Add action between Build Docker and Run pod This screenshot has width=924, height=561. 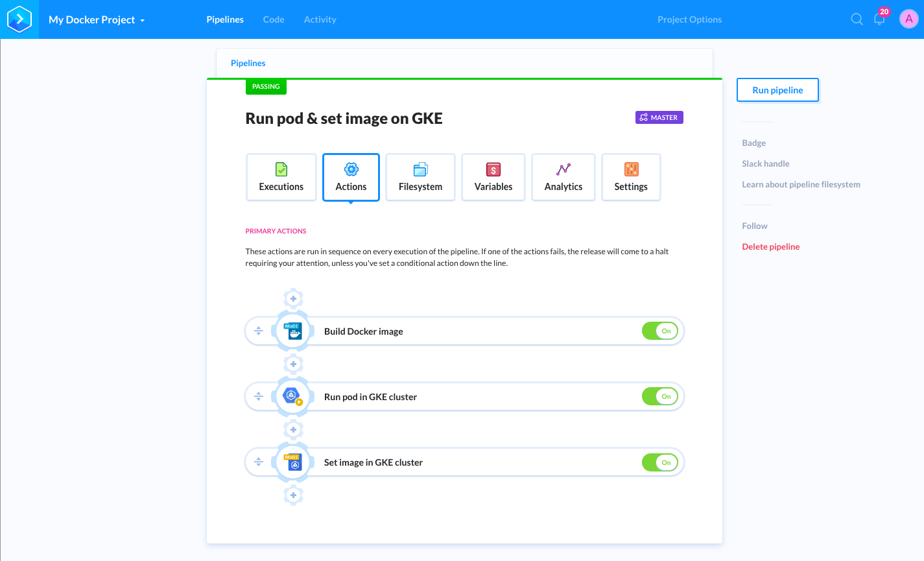[293, 364]
